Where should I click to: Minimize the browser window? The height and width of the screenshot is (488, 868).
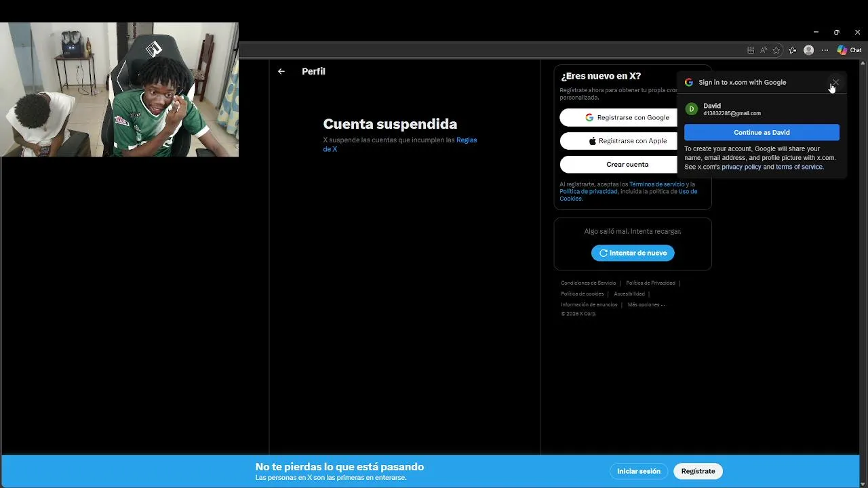[x=816, y=32]
